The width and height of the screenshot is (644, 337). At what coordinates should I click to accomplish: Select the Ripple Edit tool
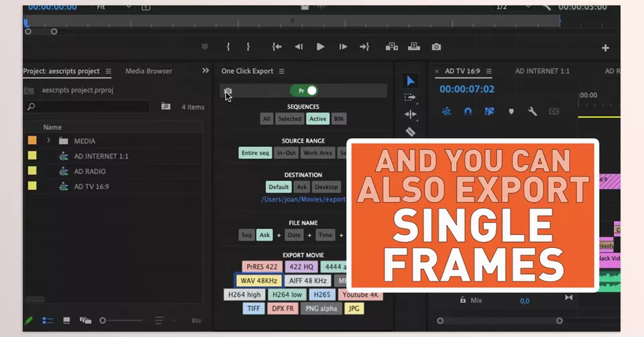click(x=410, y=115)
